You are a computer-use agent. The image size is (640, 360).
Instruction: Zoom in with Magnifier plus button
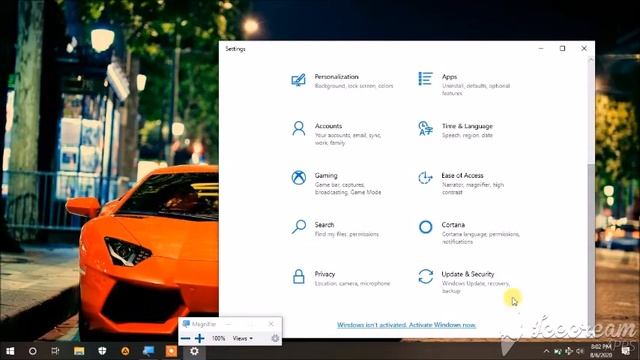click(200, 338)
